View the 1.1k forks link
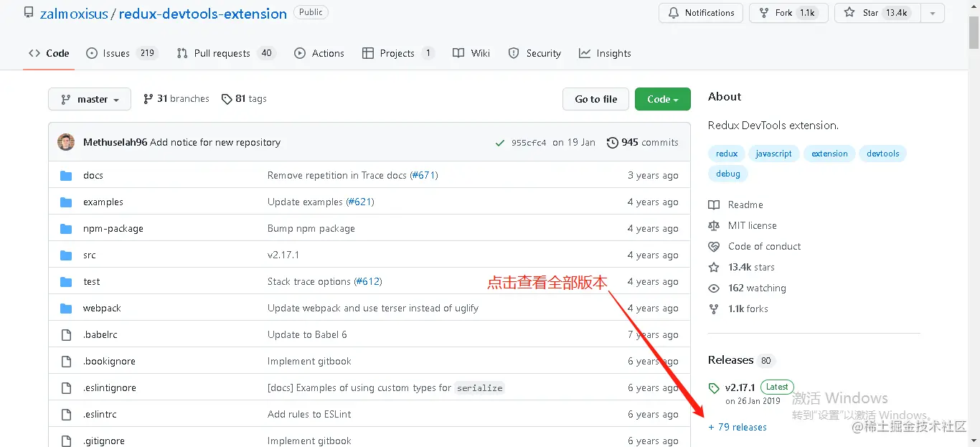The width and height of the screenshot is (980, 447). click(738, 309)
